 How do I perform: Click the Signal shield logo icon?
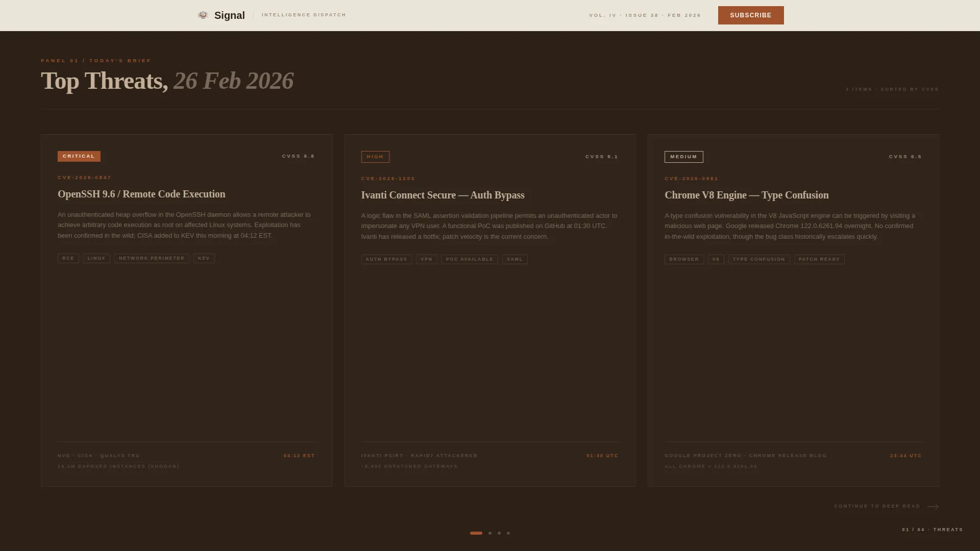pos(203,15)
